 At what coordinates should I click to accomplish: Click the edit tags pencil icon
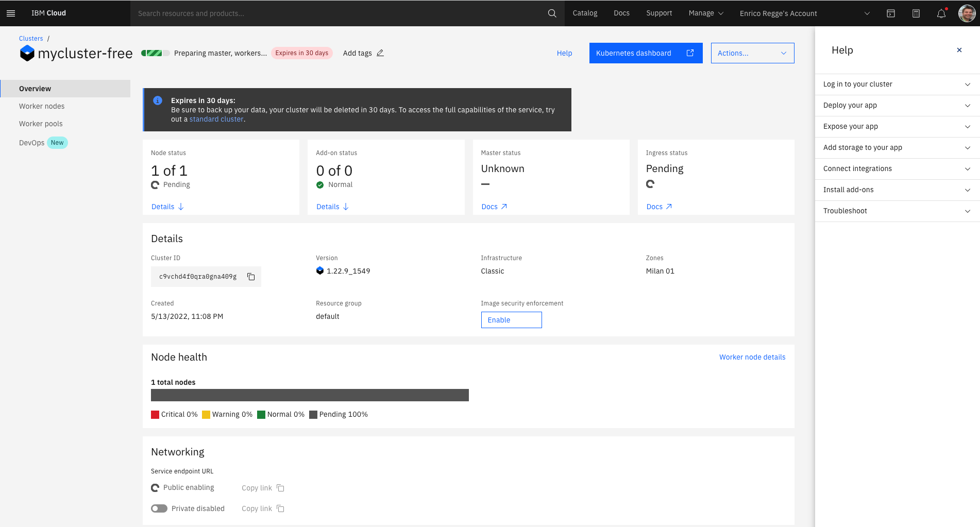coord(380,53)
